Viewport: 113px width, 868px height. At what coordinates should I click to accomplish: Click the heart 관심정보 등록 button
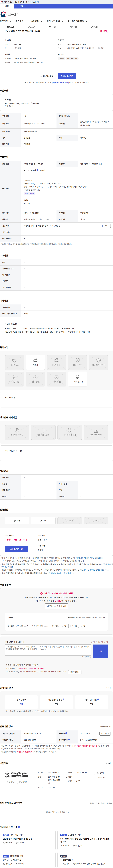pos(46,76)
